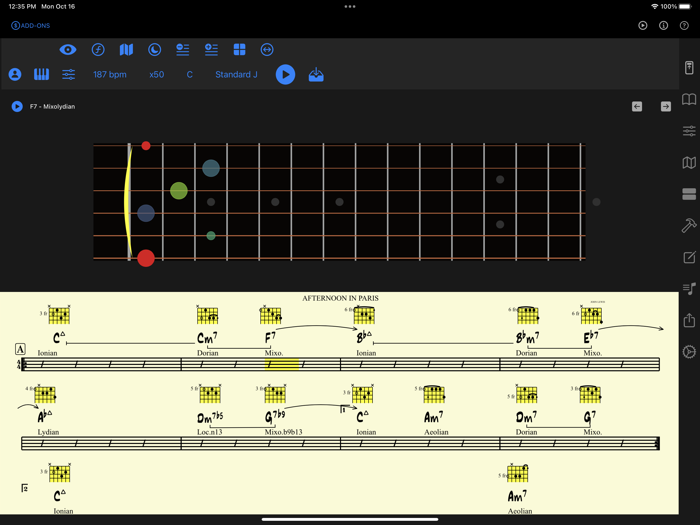
Task: Click the section A rehearsal mark
Action: click(20, 349)
